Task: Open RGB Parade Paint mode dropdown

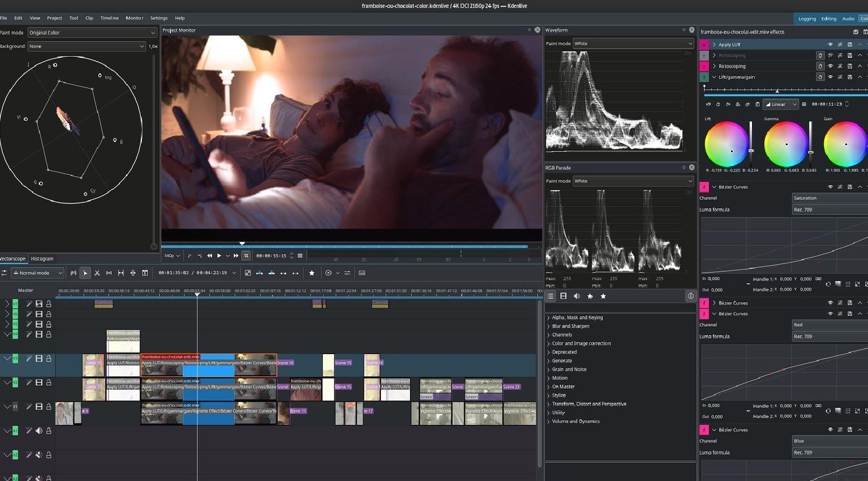Action: (633, 181)
